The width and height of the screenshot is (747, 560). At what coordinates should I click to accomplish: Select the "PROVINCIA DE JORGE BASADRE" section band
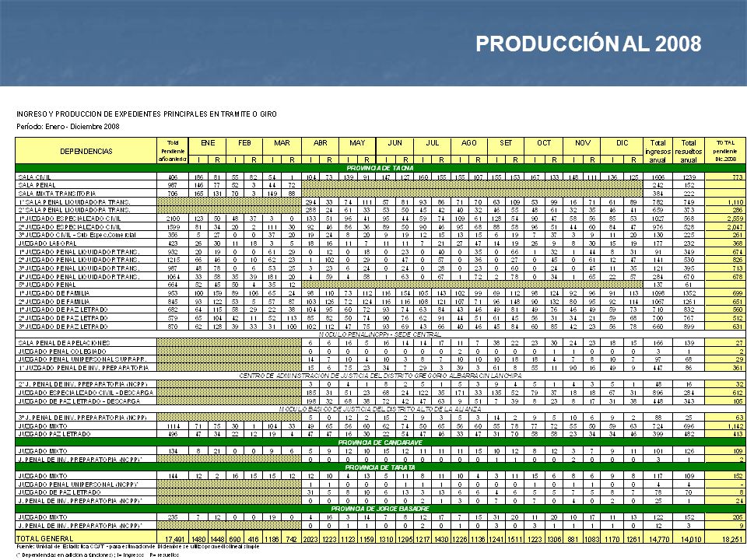tap(381, 509)
